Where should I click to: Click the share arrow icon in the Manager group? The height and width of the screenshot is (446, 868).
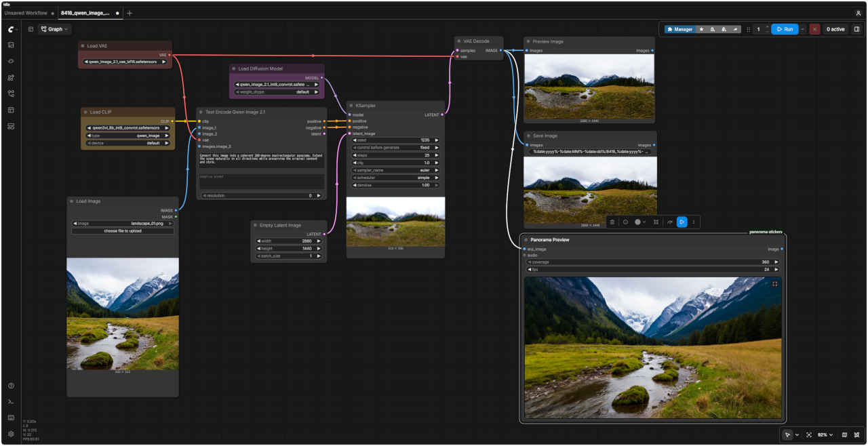point(736,29)
